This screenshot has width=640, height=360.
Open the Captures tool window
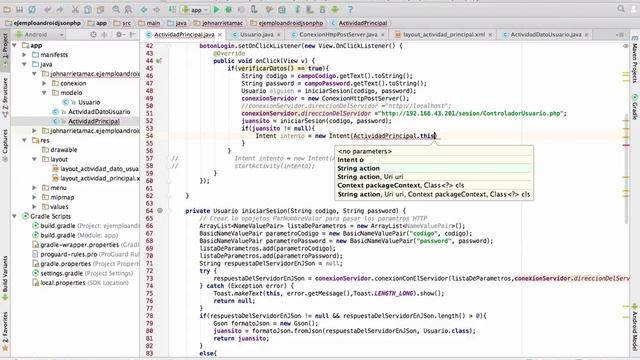point(5,145)
